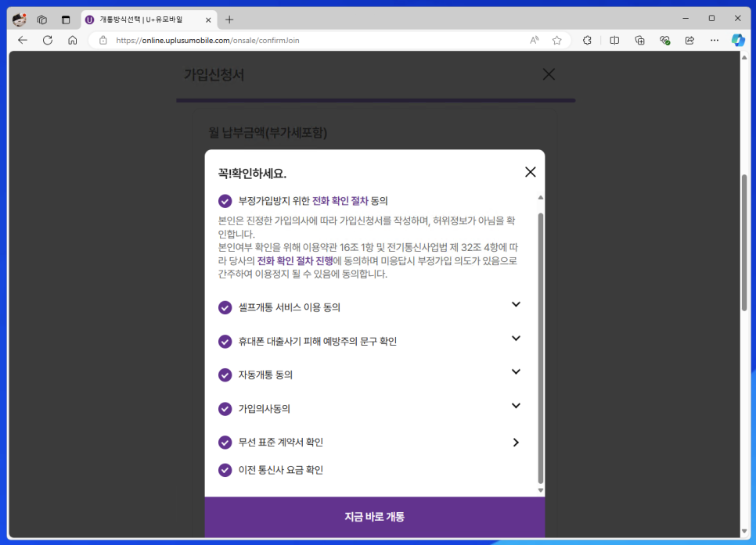Open browser Extensions menu
Image resolution: width=756 pixels, height=545 pixels.
pyautogui.click(x=587, y=41)
